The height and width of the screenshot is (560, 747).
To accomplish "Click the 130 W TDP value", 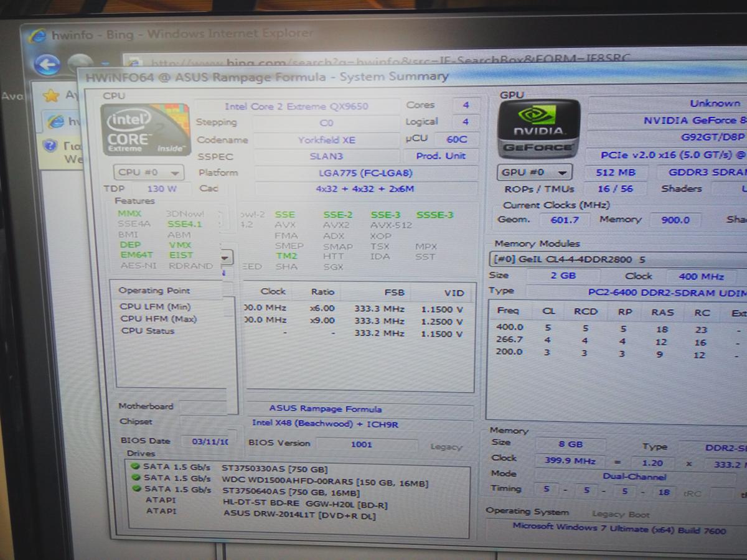I will coord(162,189).
